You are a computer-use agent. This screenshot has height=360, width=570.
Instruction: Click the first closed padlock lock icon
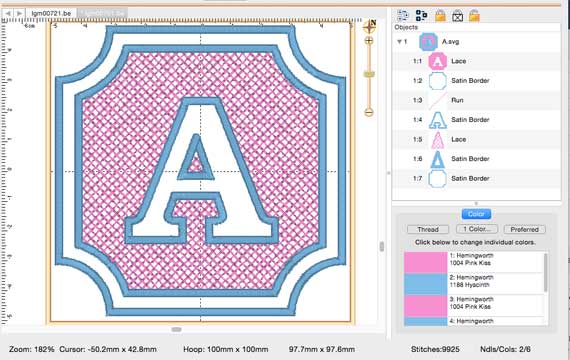pos(440,15)
